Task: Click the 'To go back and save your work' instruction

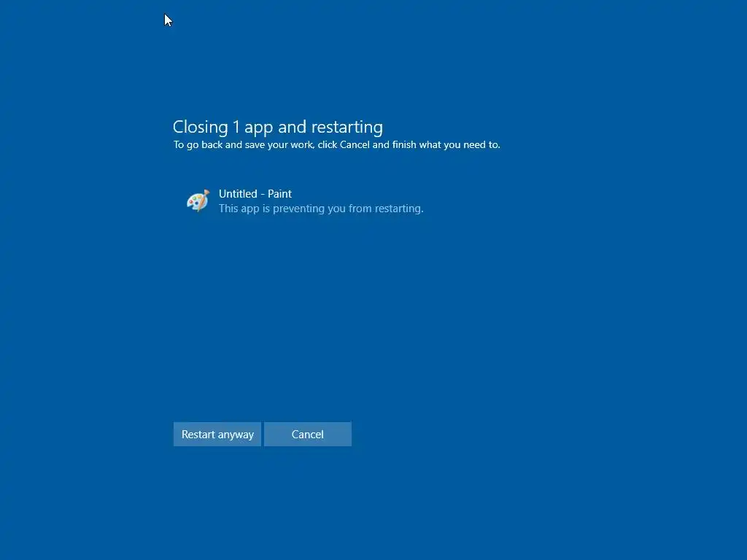Action: pos(337,145)
